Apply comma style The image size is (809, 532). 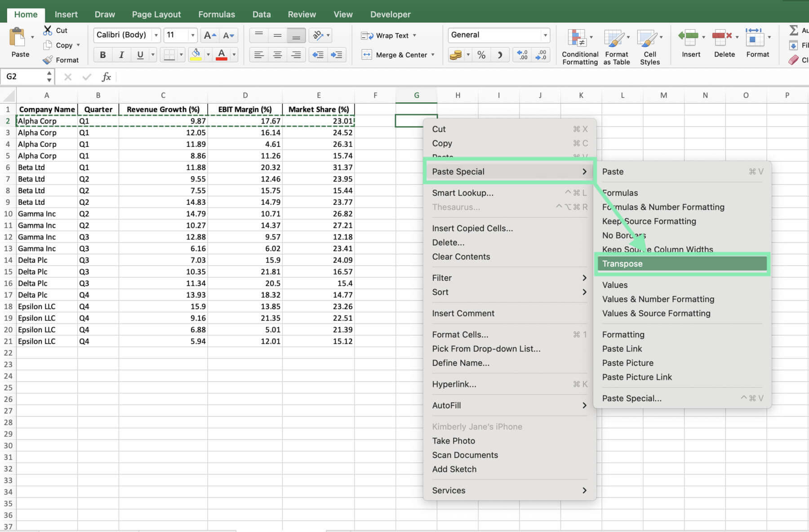500,55
